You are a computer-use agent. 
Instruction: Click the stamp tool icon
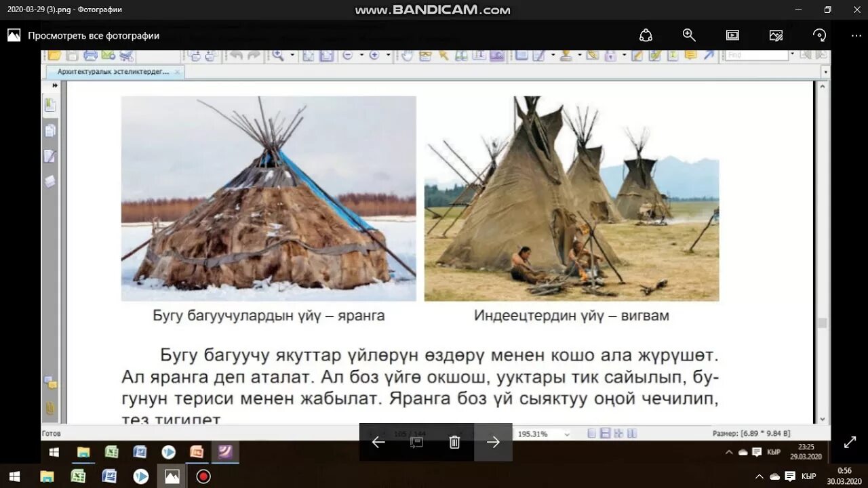click(566, 55)
